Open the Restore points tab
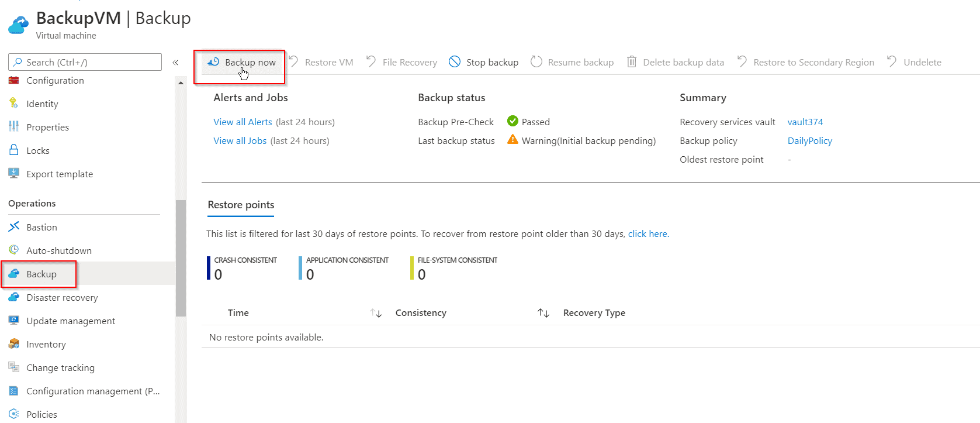 click(x=241, y=205)
